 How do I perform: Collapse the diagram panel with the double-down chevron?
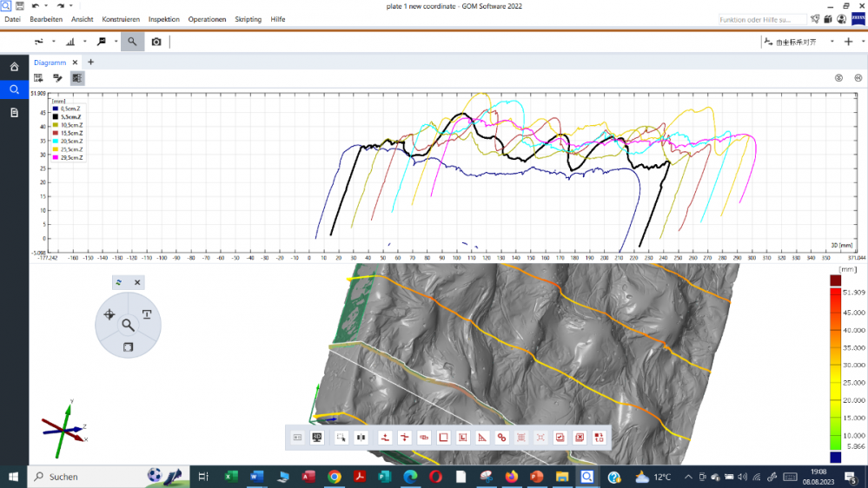coord(839,78)
